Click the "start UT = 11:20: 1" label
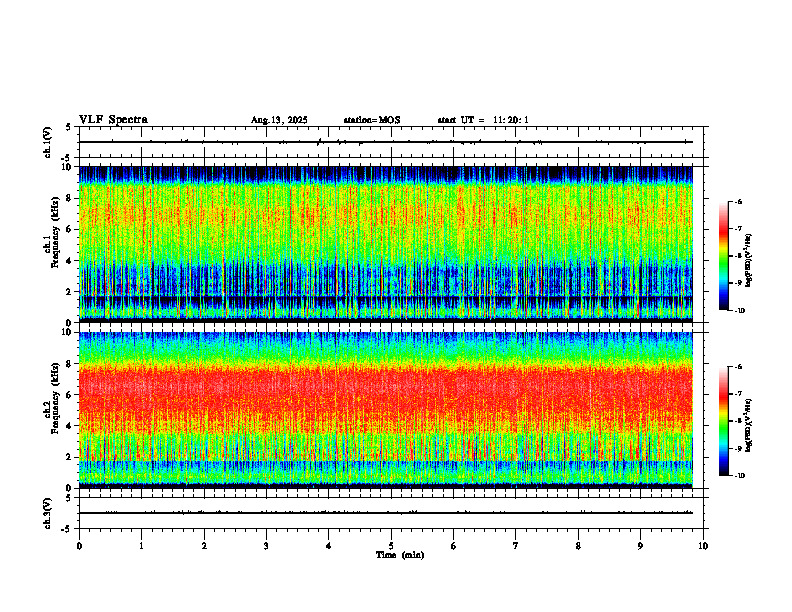 coord(483,120)
